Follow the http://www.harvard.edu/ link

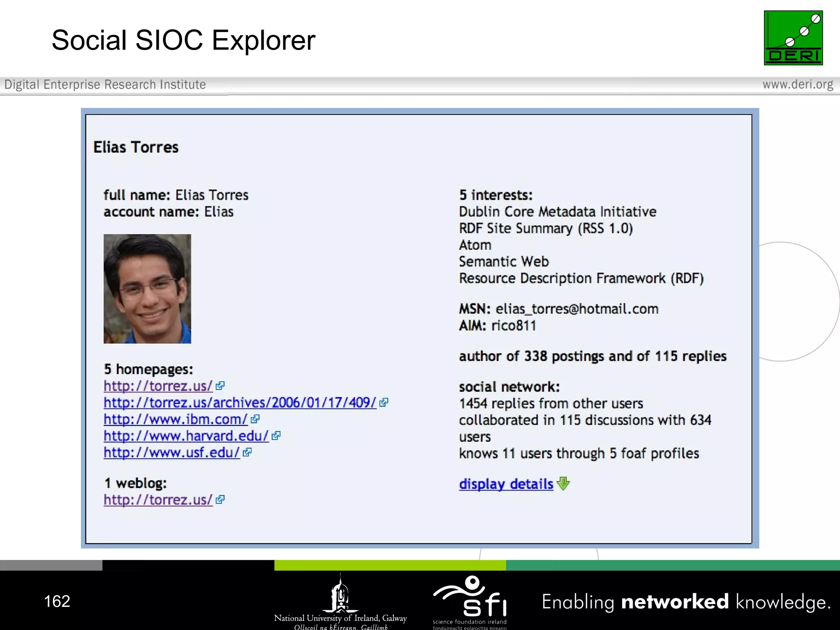pos(186,436)
